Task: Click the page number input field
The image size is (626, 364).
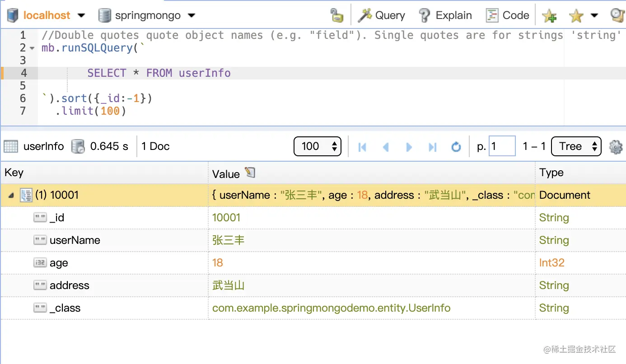Action: [x=502, y=146]
